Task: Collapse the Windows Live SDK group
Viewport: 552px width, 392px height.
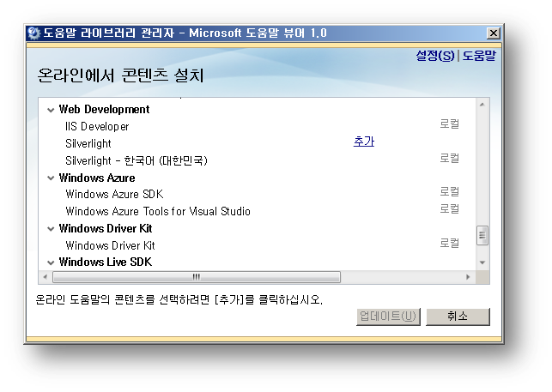Action: (x=51, y=262)
